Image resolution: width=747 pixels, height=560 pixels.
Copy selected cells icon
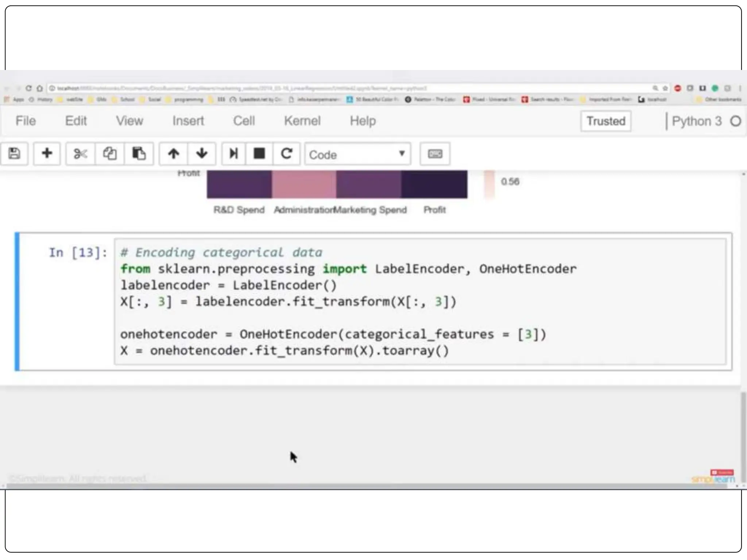coord(109,153)
